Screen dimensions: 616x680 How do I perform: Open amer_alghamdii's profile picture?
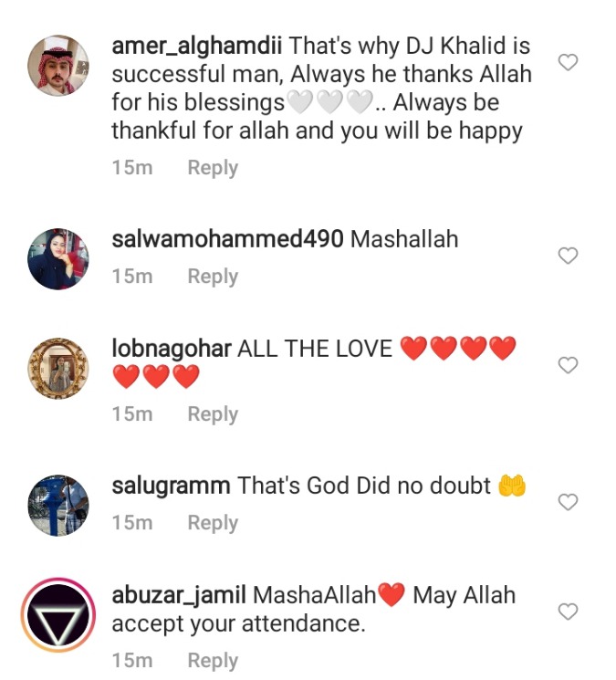58,66
